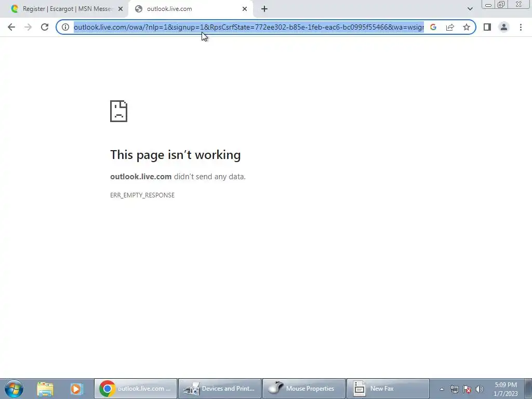Click the Google search icon in address bar
Viewport: 532px width, 399px height.
click(x=433, y=27)
